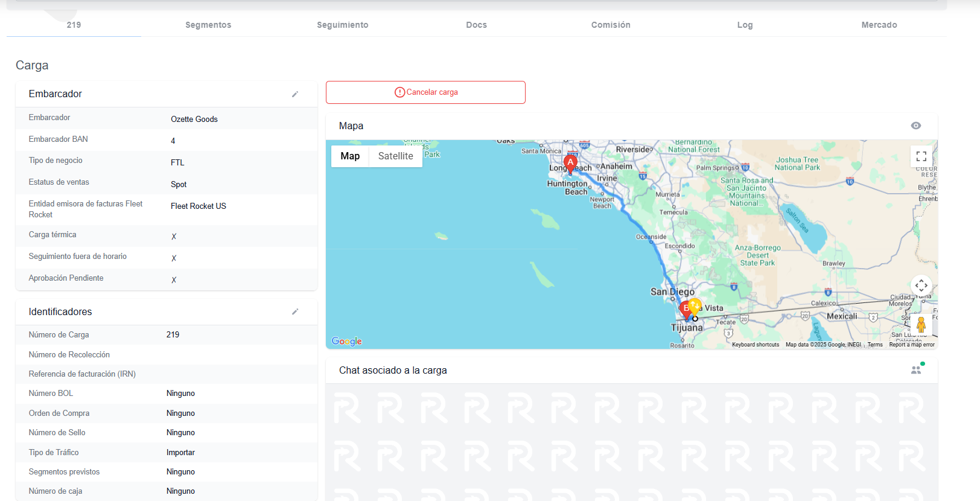Click the Seguimiento fuera de horario label
Viewport: 980px width, 501px height.
tap(78, 257)
